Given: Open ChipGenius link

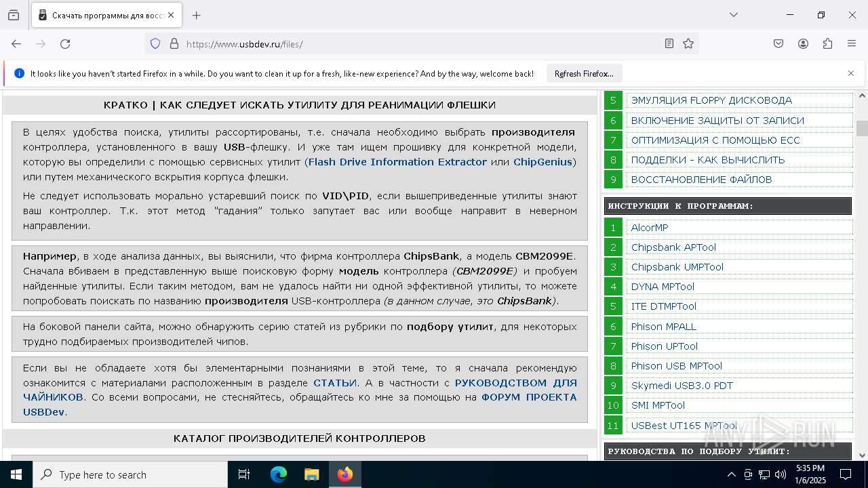Looking at the screenshot, I should (x=542, y=162).
